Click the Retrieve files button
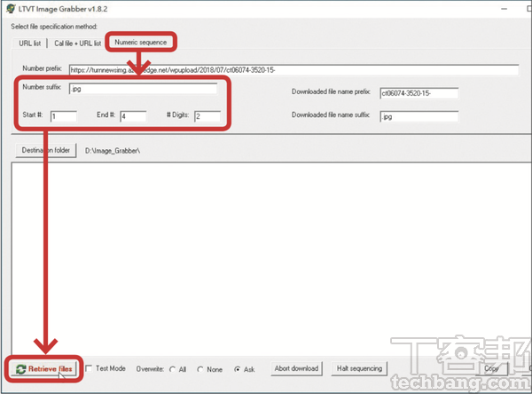 (43, 369)
